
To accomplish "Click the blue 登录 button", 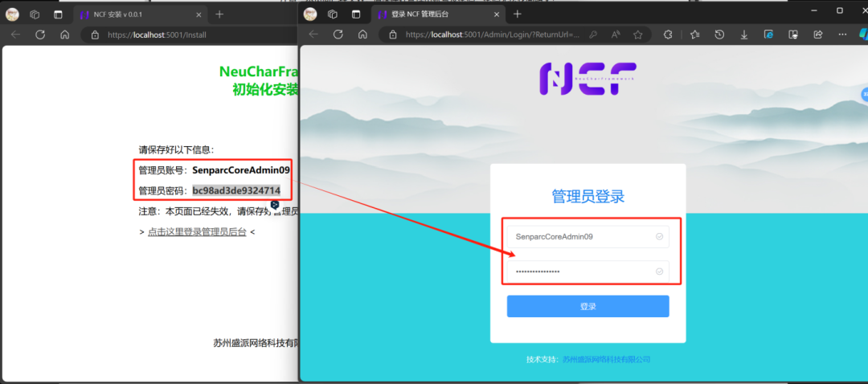I will tap(588, 306).
